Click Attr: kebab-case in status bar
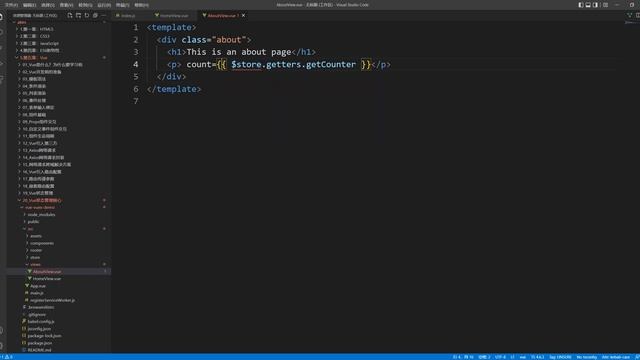The width and height of the screenshot is (640, 360). click(616, 357)
